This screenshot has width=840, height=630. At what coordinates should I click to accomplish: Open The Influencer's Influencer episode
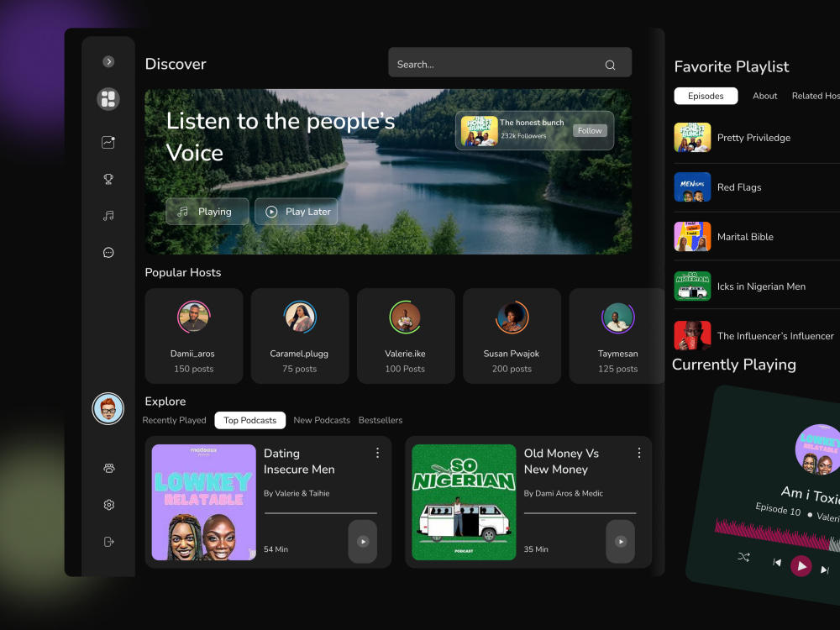pyautogui.click(x=757, y=336)
